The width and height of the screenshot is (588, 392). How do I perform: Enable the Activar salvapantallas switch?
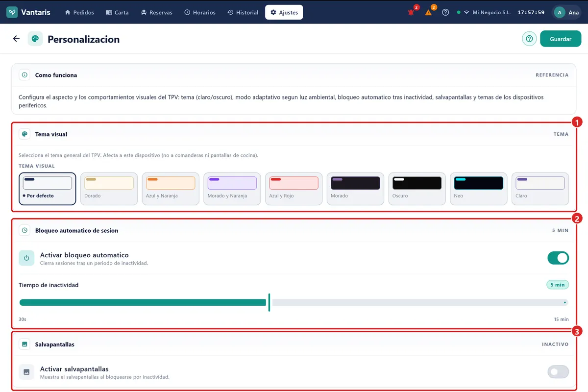558,372
